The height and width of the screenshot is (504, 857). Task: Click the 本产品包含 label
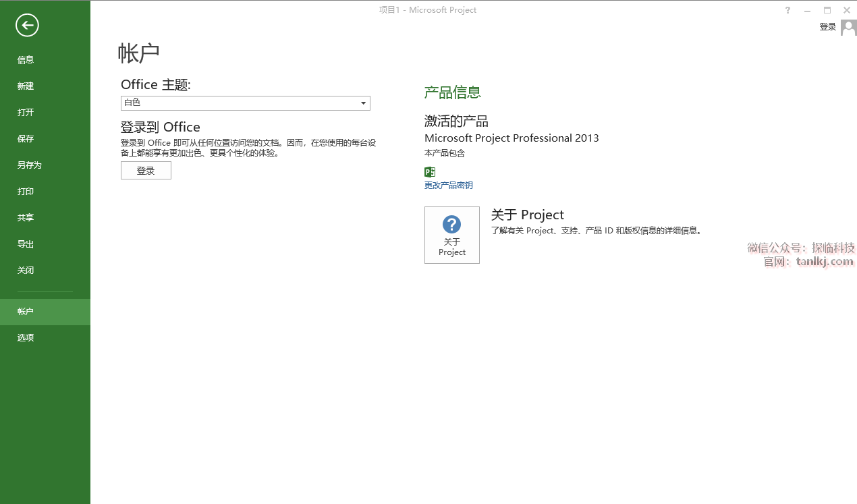pos(445,153)
